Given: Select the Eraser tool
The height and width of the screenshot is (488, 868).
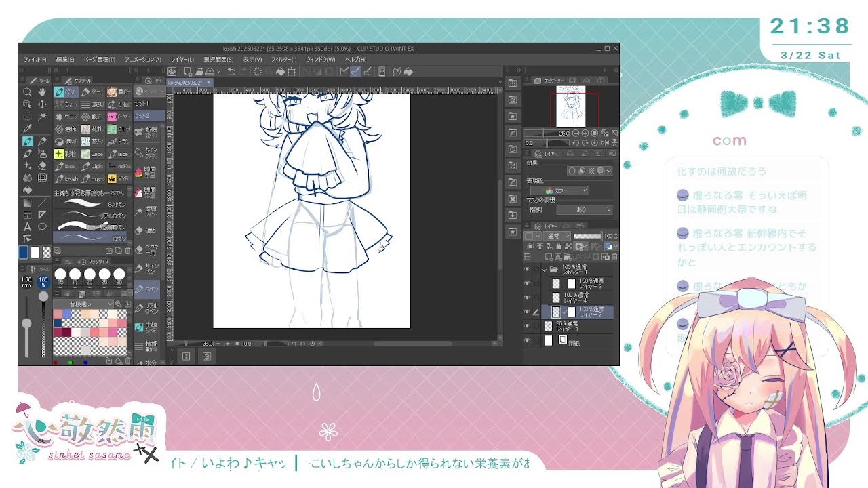Looking at the screenshot, I should coord(42,166).
